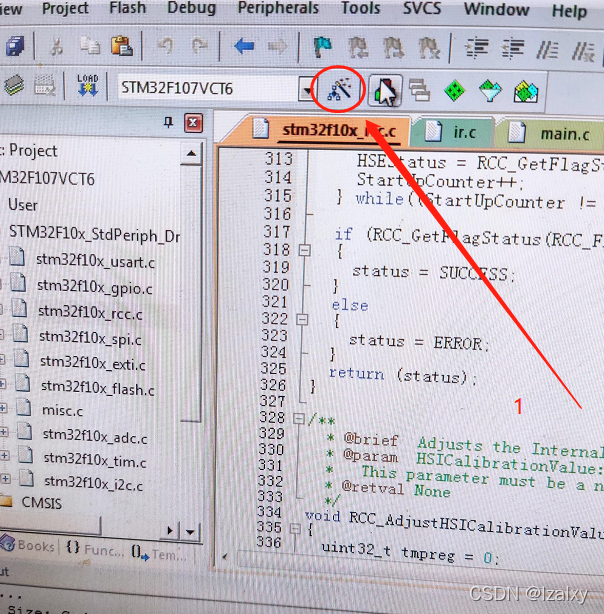Expand the misc.c tree node
Screen dimensions: 604x614
[3, 408]
